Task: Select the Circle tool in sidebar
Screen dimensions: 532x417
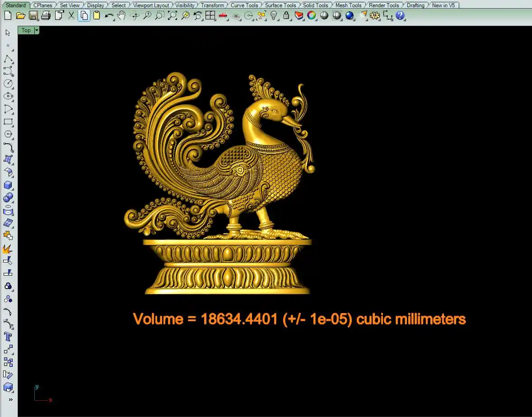Action: 8,84
